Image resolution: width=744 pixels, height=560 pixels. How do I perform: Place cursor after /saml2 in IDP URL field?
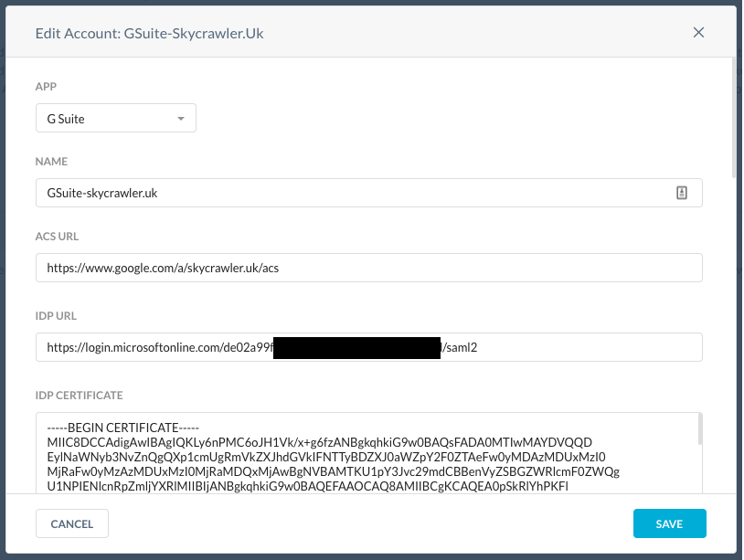(x=478, y=347)
